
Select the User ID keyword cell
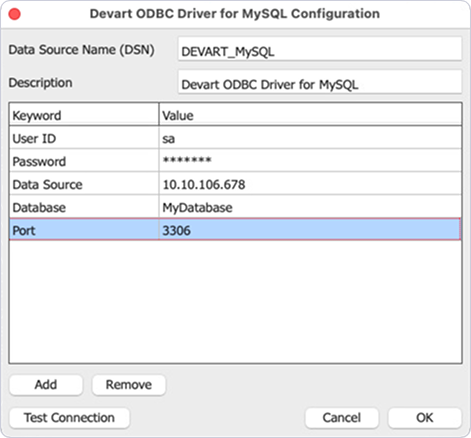coord(84,137)
